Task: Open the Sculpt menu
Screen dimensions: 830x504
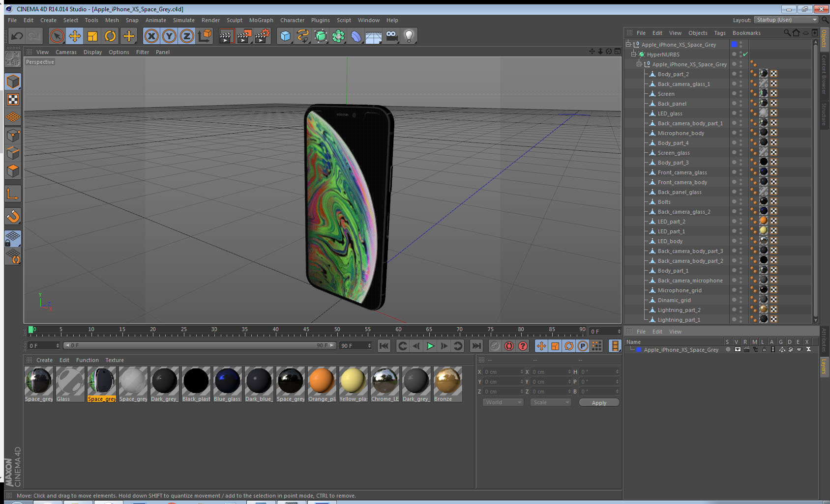Action: pyautogui.click(x=235, y=20)
